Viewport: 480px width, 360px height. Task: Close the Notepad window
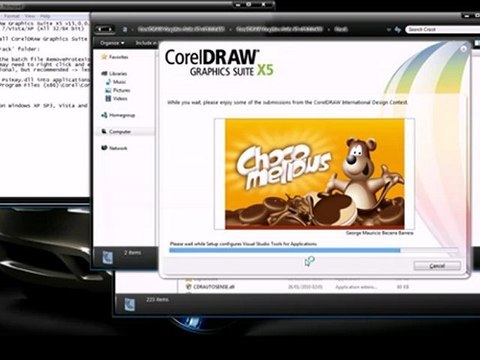(264, 5)
